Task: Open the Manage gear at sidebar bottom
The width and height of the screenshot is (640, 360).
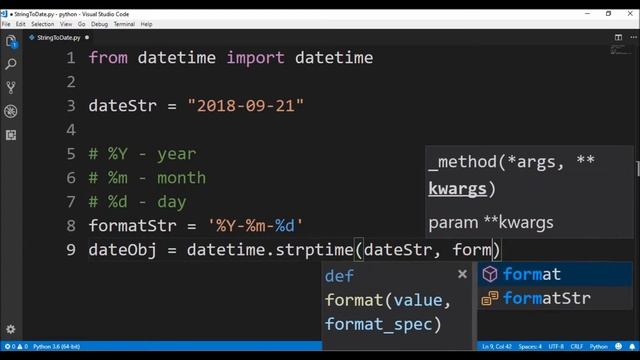Action: [11, 329]
